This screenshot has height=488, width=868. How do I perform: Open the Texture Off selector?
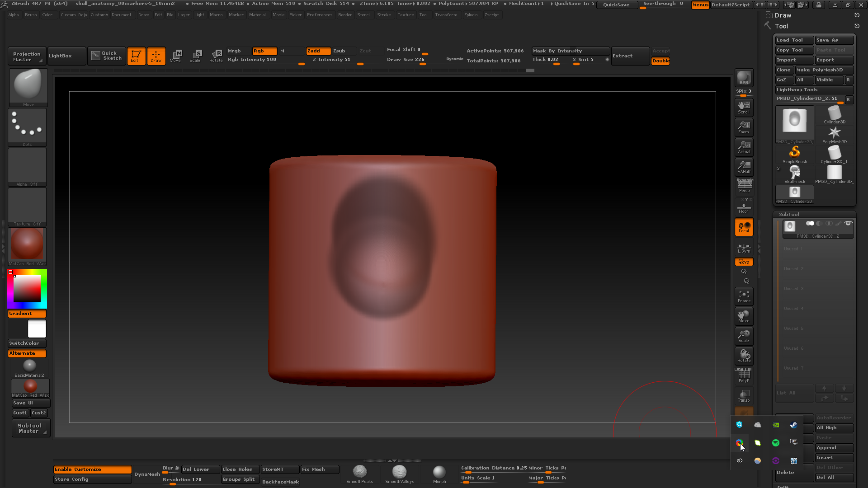[27, 207]
